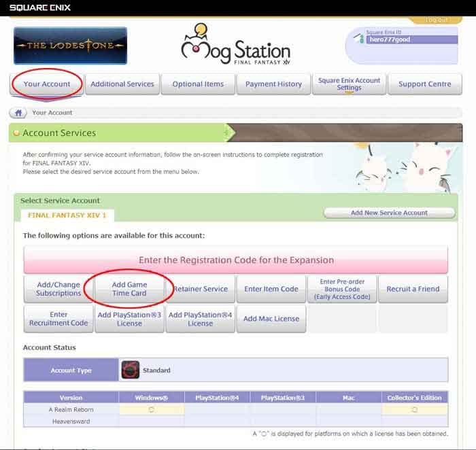Open Retainer Service option

201,289
